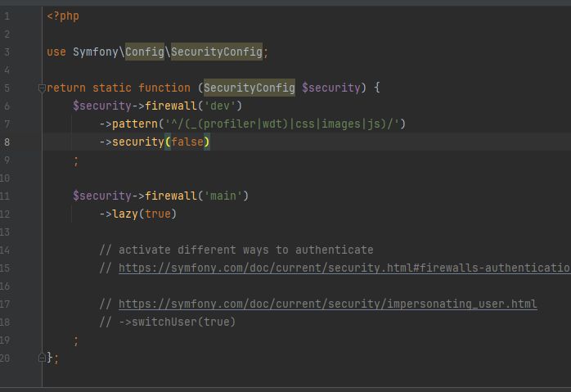Click the commented switchUser(true) line

[x=168, y=322]
